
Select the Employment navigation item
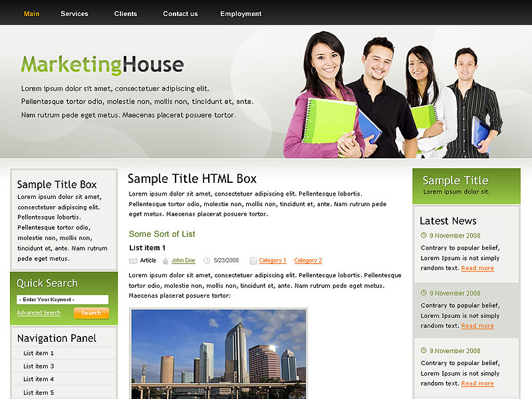[x=241, y=14]
